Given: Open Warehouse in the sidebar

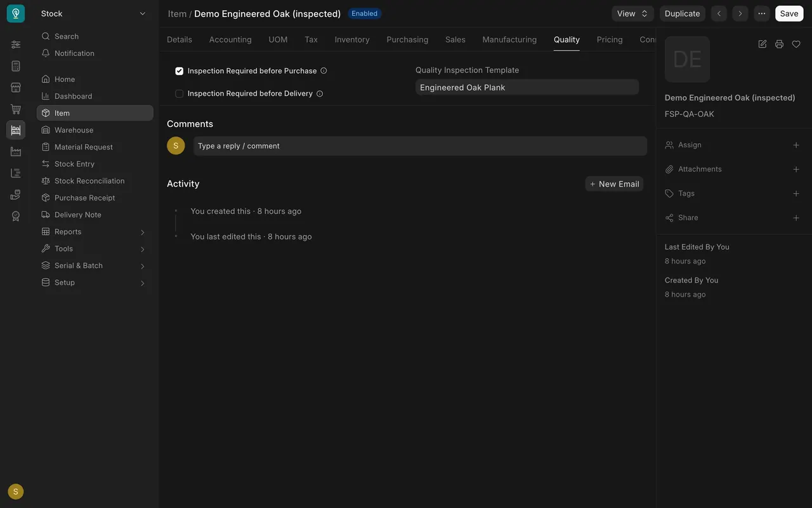Looking at the screenshot, I should 95,130.
